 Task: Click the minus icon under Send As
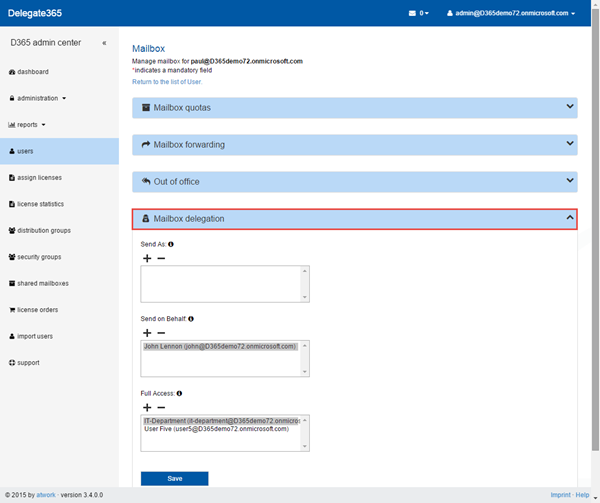point(161,258)
